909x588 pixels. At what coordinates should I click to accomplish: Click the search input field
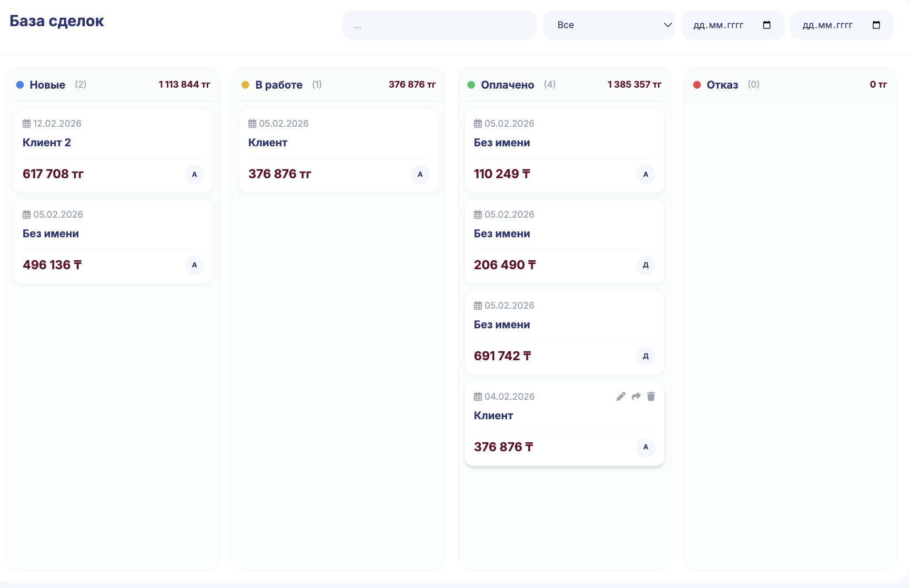[439, 25]
